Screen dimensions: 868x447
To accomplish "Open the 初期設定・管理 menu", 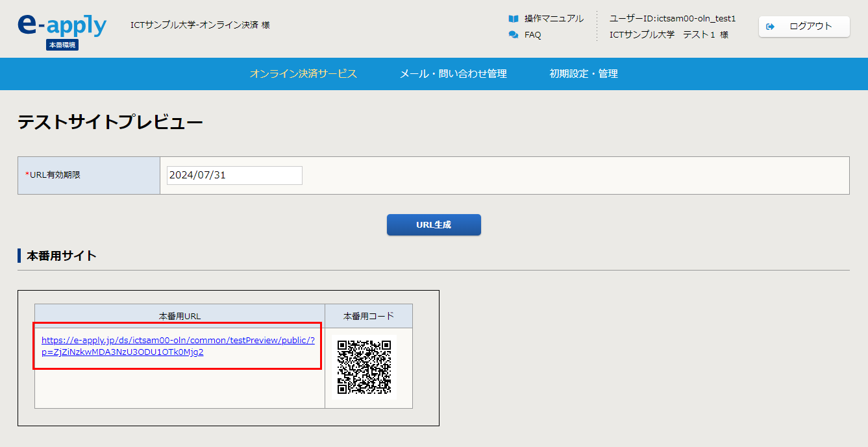I will [584, 74].
